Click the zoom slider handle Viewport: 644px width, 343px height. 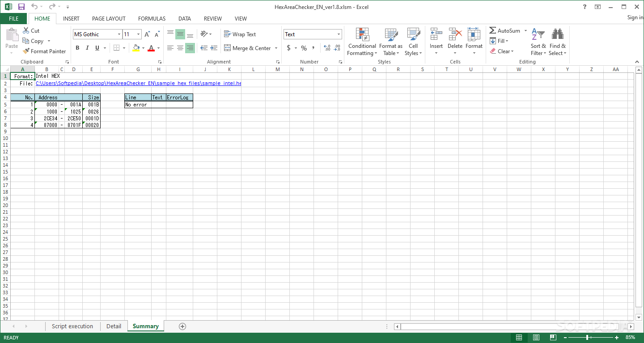587,338
